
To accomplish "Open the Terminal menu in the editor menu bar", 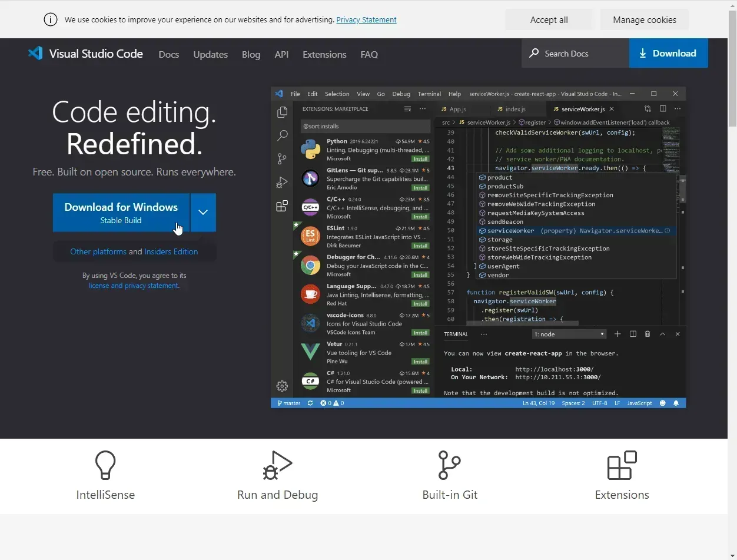I will [x=429, y=94].
